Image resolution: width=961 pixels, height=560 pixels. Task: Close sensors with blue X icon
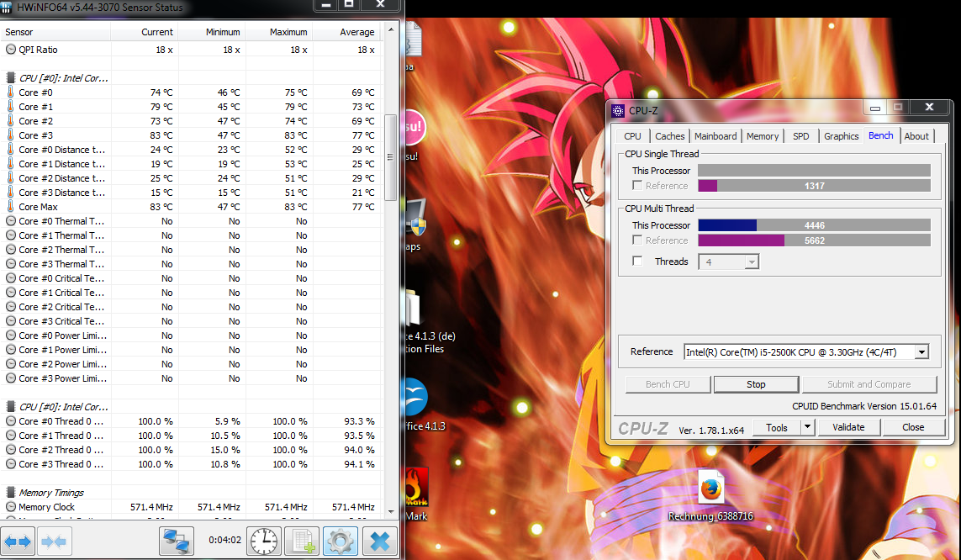tap(380, 541)
